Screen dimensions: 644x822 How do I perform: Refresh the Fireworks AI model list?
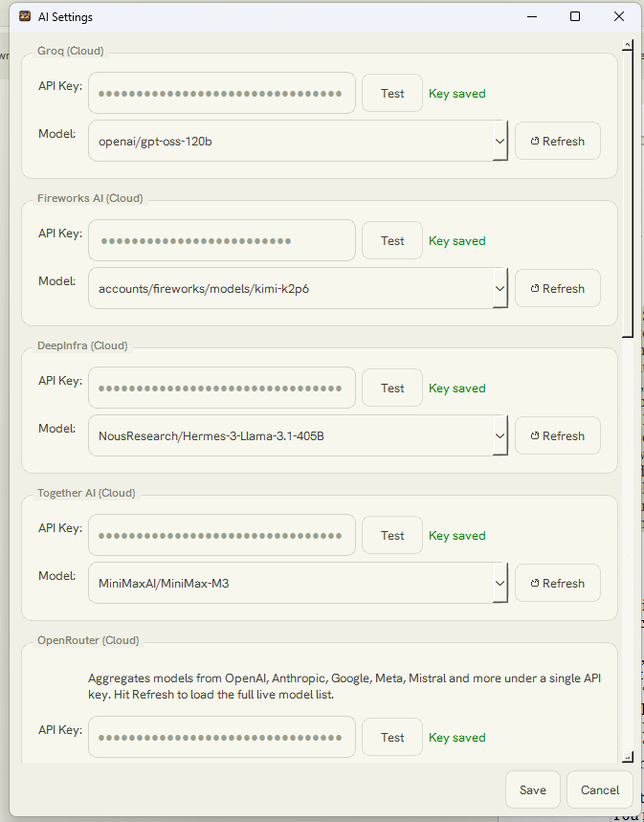pos(558,288)
